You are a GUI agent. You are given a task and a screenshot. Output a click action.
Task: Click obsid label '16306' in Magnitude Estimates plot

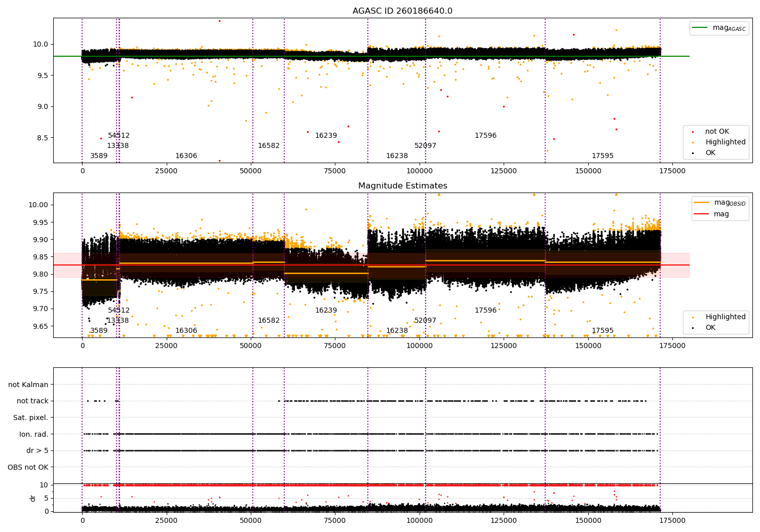186,331
